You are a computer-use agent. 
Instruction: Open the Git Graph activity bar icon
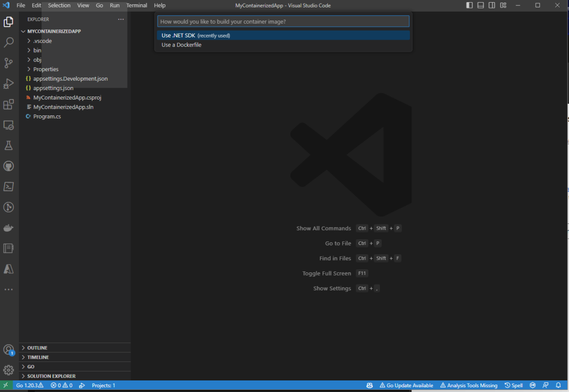pyautogui.click(x=8, y=207)
